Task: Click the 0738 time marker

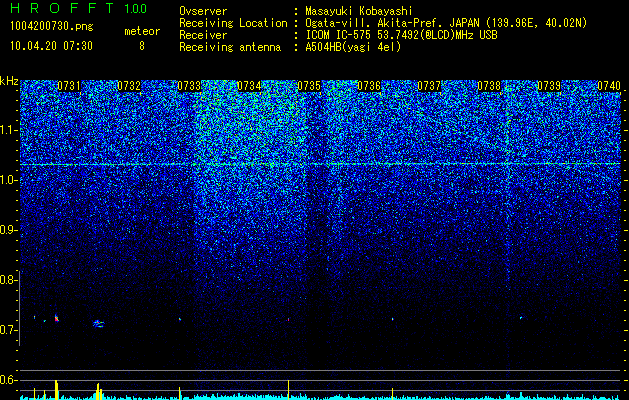Action: [x=489, y=86]
